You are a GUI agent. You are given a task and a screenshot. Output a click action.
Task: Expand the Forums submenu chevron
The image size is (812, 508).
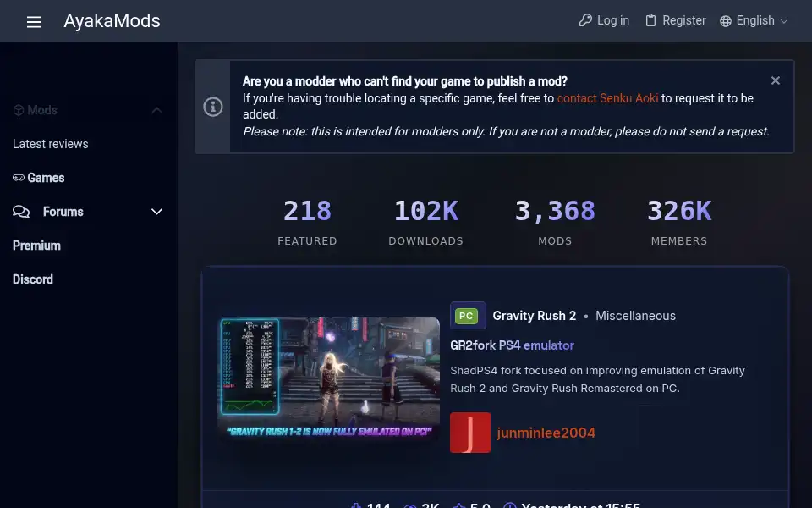[x=157, y=212]
